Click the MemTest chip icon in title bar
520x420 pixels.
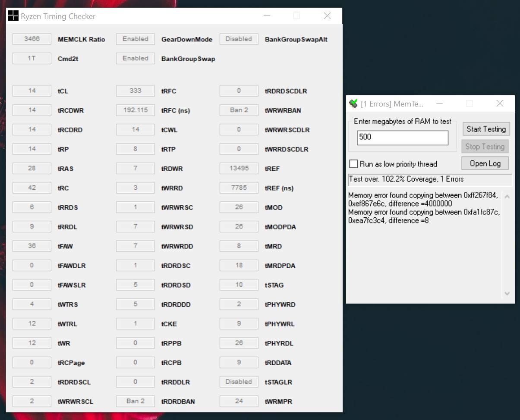click(353, 103)
